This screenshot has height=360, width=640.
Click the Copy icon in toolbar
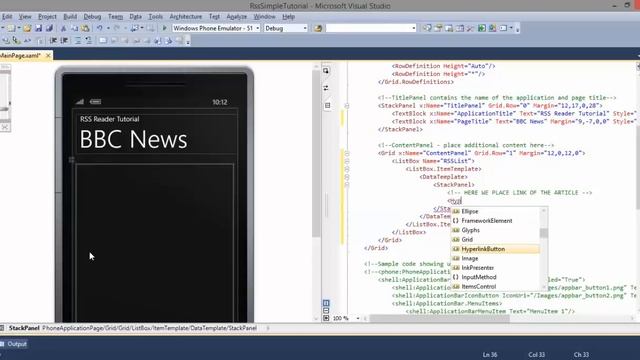tap(75, 28)
